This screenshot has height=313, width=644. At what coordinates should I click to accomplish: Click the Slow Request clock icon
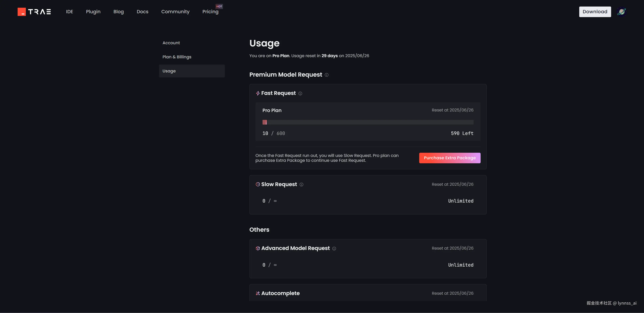(x=258, y=184)
